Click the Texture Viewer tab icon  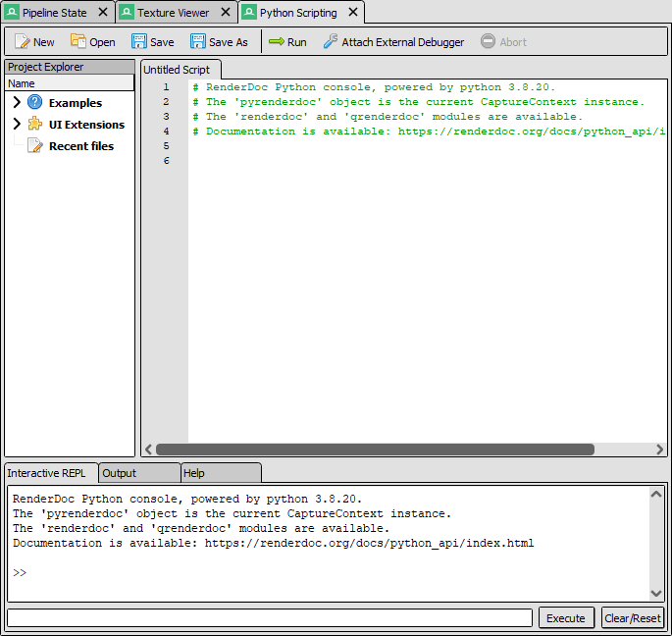[127, 12]
